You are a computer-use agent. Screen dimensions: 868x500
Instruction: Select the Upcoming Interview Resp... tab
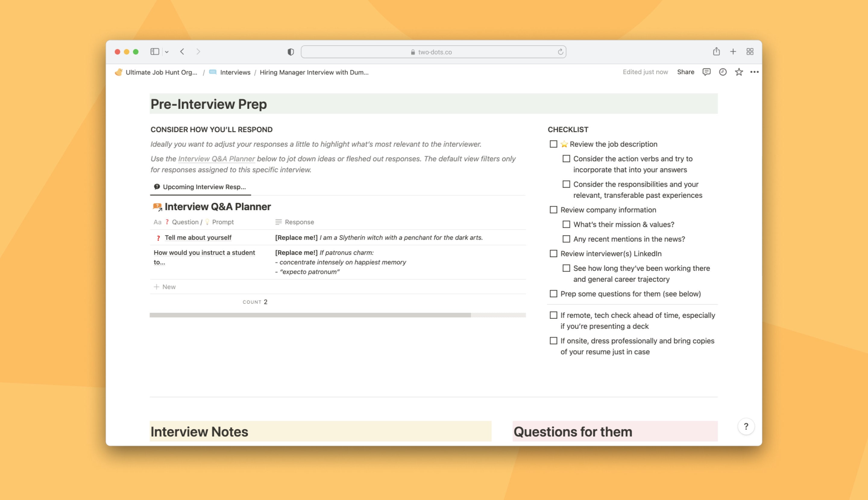pyautogui.click(x=200, y=187)
